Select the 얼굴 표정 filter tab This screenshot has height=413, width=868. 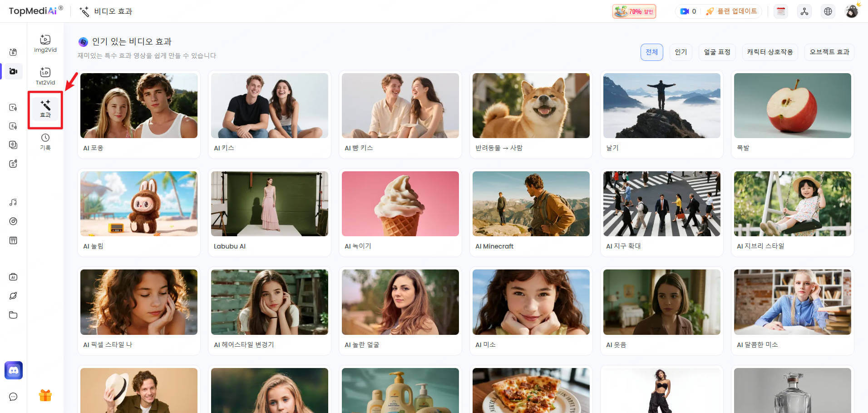[x=717, y=52]
